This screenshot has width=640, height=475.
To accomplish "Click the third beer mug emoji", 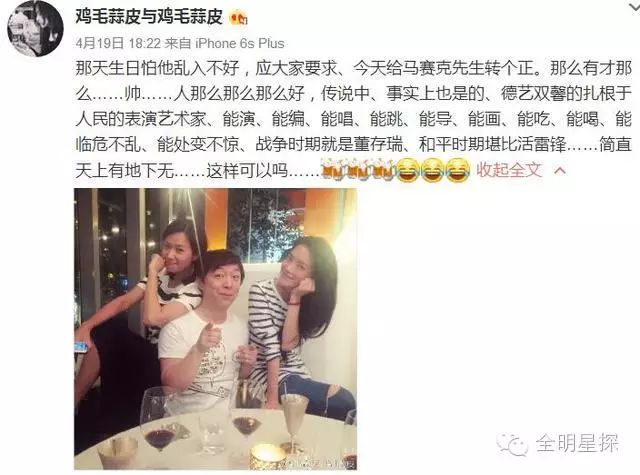I will pos(382,169).
